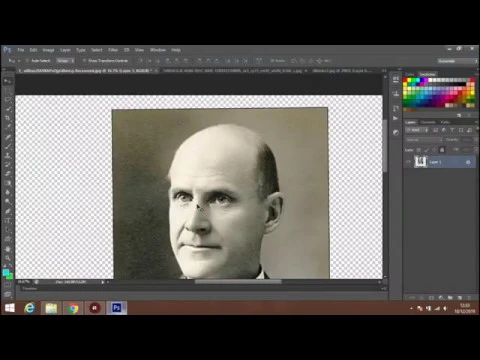Screen dimensions: 480x360
Task: Open the layer filter Kind dropdown
Action: click(417, 130)
